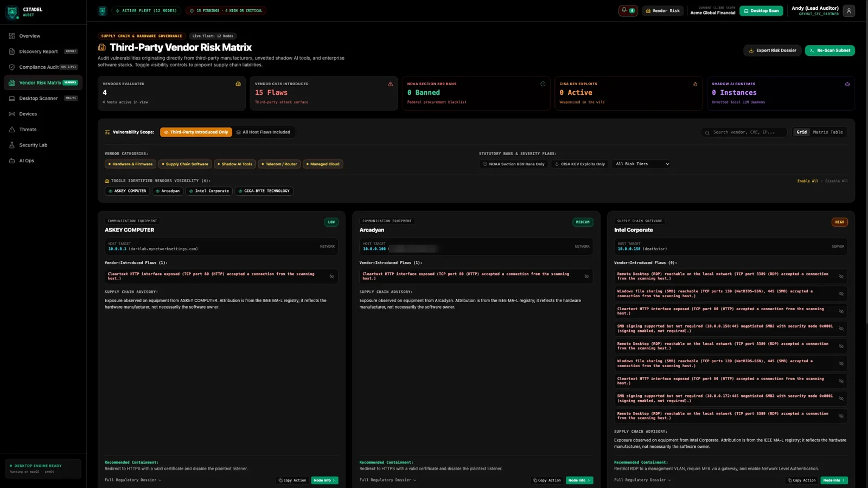Open Node Info on Intel Corporate card
Viewport: 868px width, 488px height.
[x=834, y=480]
